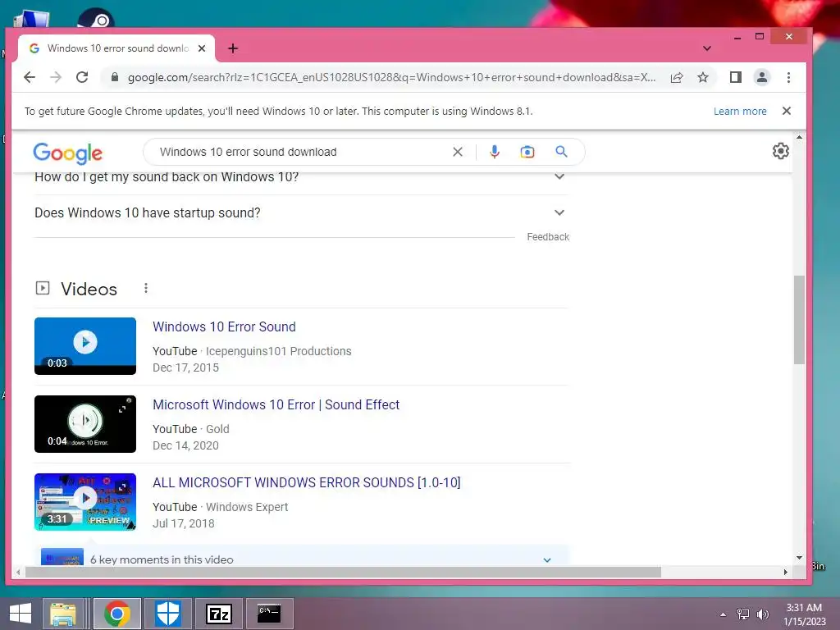Open the volume control tray icon
This screenshot has width=840, height=630.
tap(763, 614)
